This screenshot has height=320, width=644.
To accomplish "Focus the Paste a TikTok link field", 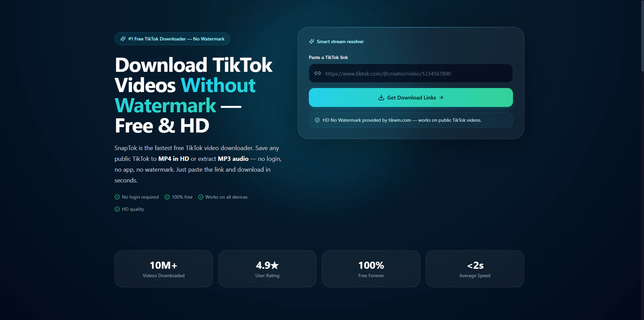I will point(411,73).
